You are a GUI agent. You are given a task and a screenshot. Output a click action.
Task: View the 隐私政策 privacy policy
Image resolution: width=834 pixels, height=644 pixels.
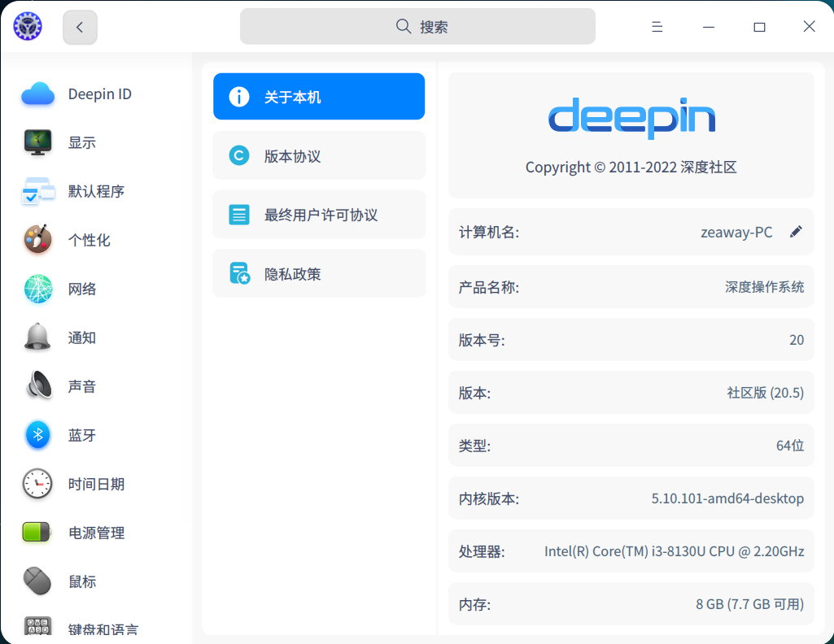tap(318, 273)
